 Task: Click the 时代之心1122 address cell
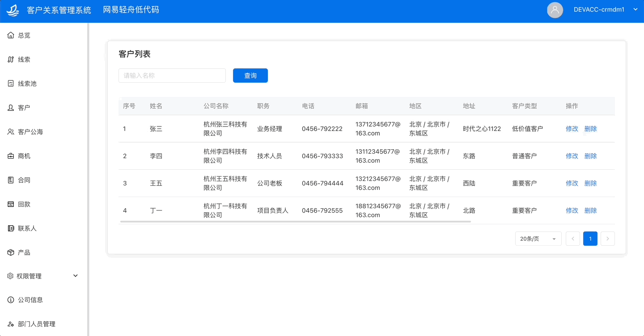coord(482,129)
